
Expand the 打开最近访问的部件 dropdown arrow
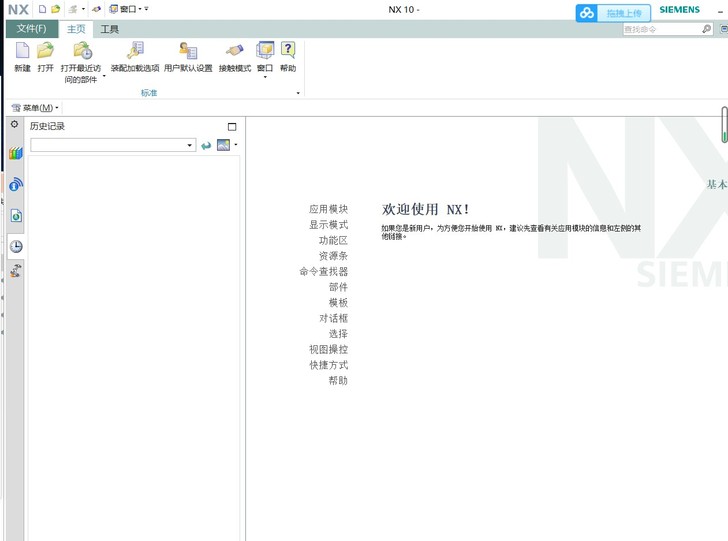click(104, 76)
